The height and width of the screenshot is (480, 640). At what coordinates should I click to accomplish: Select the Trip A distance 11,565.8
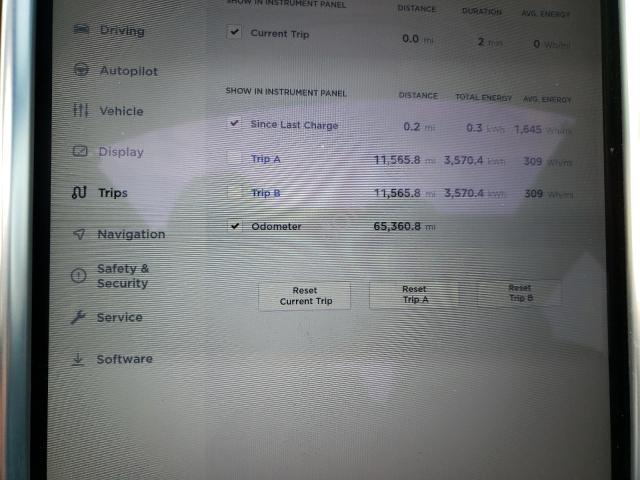(x=397, y=160)
